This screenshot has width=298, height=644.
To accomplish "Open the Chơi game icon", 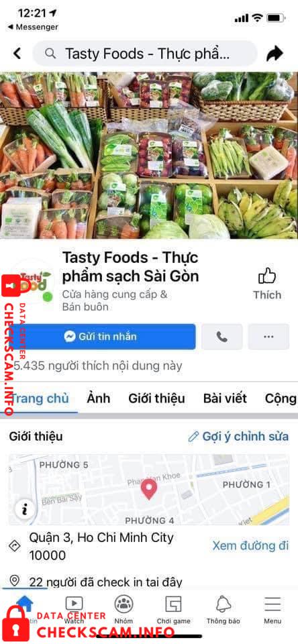I will [x=173, y=603].
